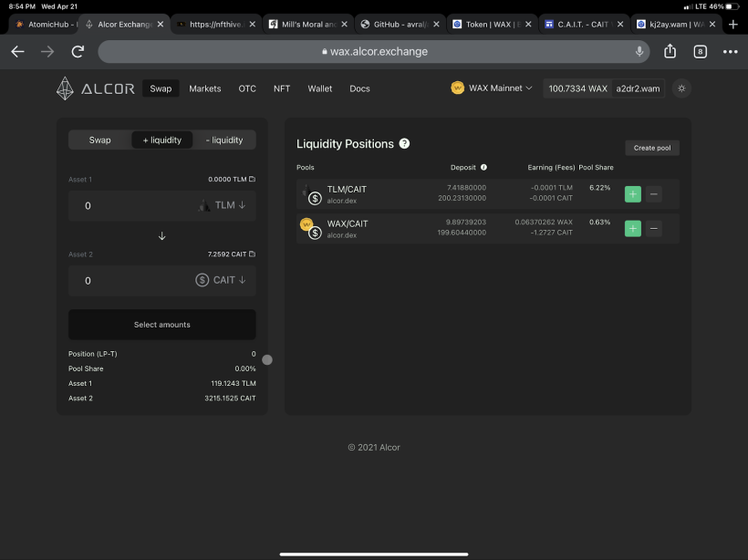The height and width of the screenshot is (560, 748).
Task: Add liquidity to TLM/CAIT pool with green plus
Action: click(632, 194)
